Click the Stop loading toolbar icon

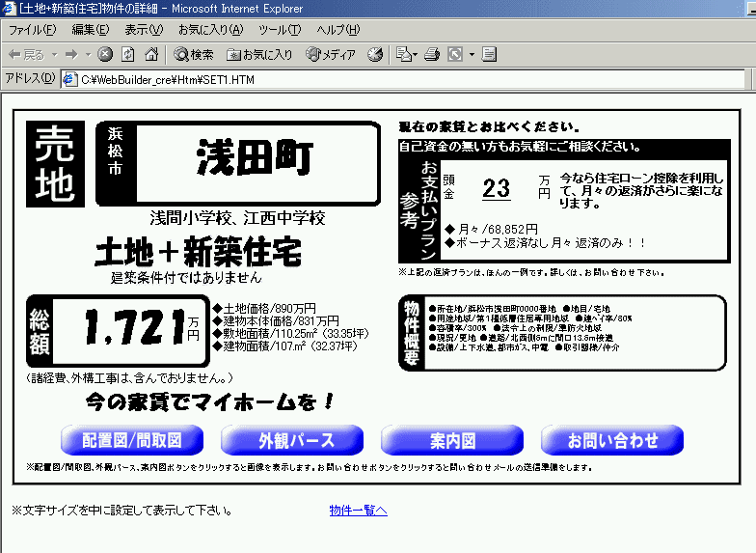(105, 54)
